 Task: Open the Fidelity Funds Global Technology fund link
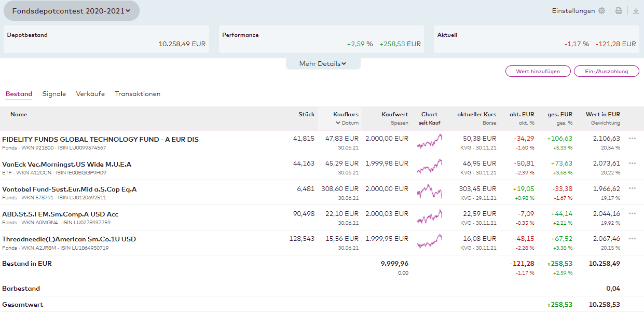(100, 139)
